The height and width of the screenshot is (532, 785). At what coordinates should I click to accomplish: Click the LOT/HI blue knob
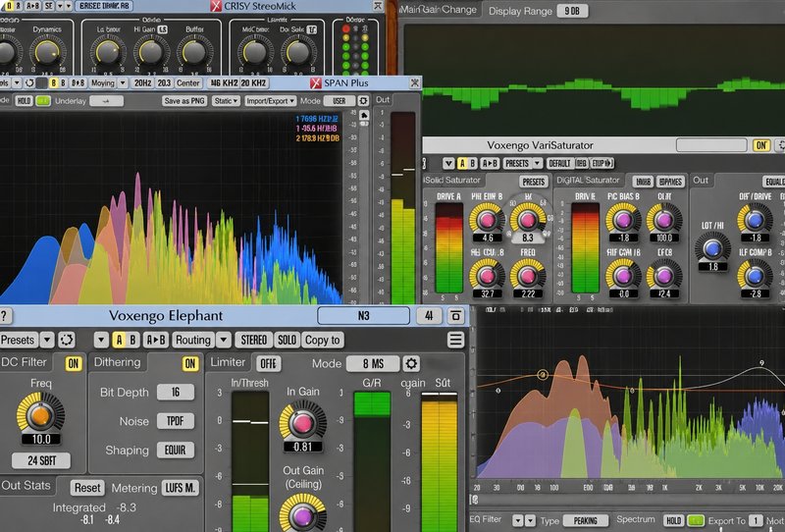[x=712, y=248]
